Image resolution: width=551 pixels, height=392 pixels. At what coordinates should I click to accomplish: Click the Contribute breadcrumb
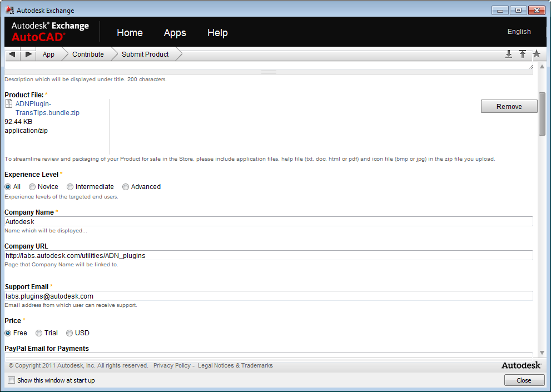(88, 54)
